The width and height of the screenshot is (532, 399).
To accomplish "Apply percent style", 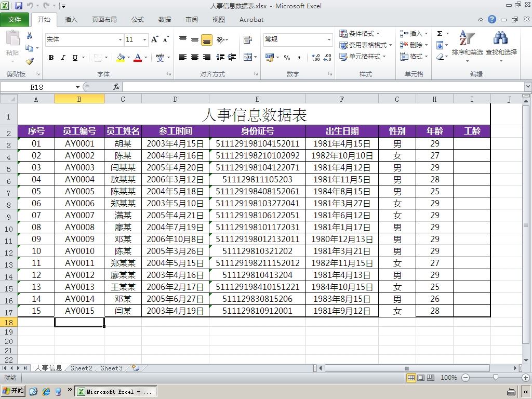I will tap(287, 57).
